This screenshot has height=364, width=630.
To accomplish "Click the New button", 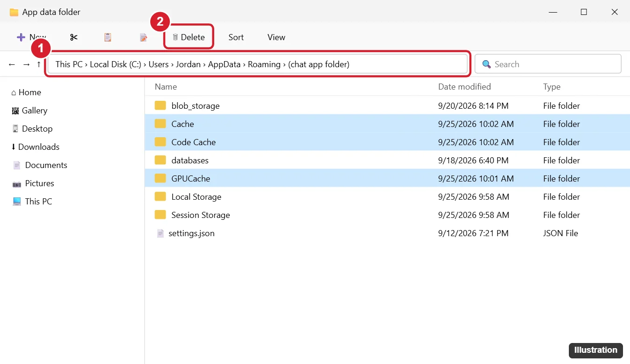I will [x=31, y=37].
